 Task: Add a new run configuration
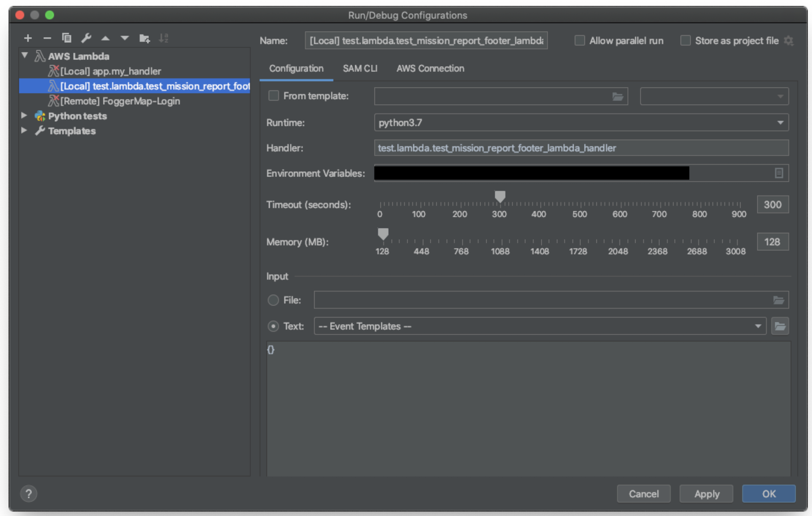(x=28, y=38)
